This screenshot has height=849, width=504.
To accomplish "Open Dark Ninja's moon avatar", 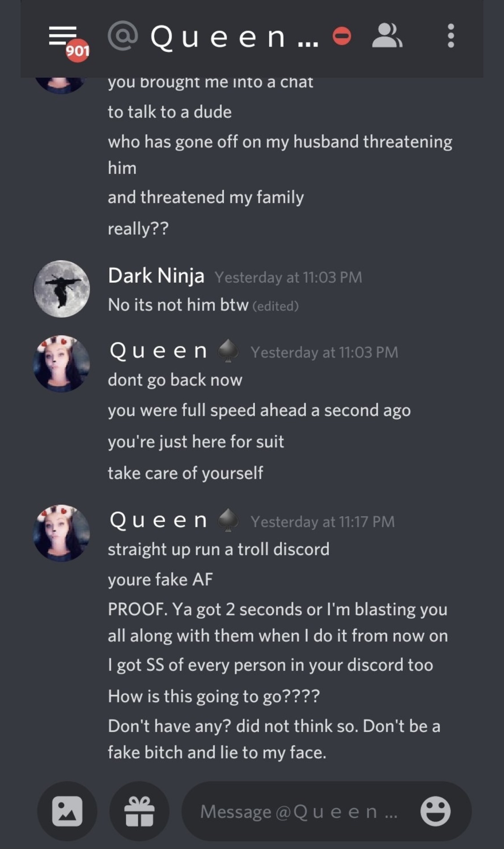I will (x=62, y=289).
